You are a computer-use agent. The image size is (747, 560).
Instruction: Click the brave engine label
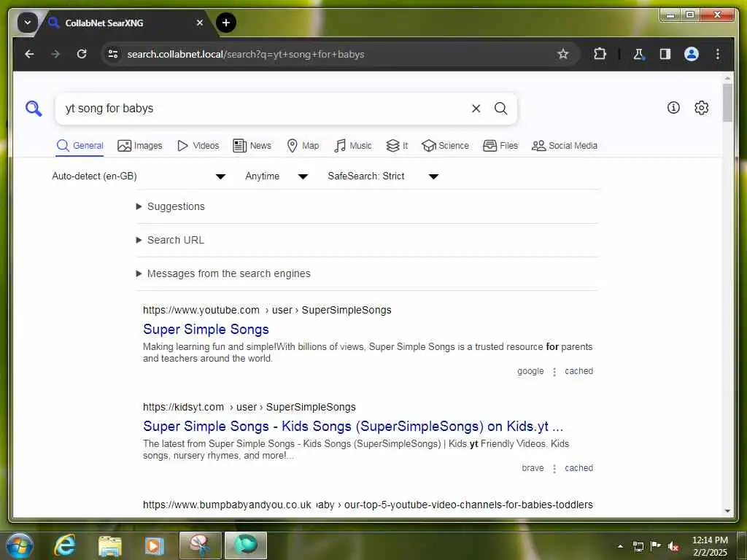coord(533,469)
